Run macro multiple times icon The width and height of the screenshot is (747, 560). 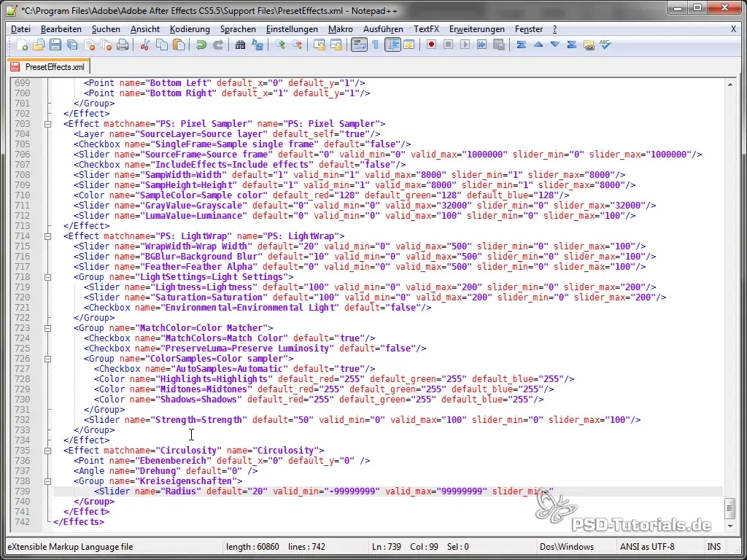[x=481, y=45]
